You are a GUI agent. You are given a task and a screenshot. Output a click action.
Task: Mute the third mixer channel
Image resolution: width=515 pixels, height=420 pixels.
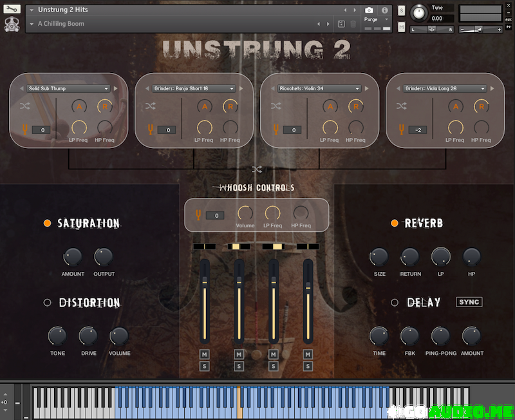[x=273, y=354]
